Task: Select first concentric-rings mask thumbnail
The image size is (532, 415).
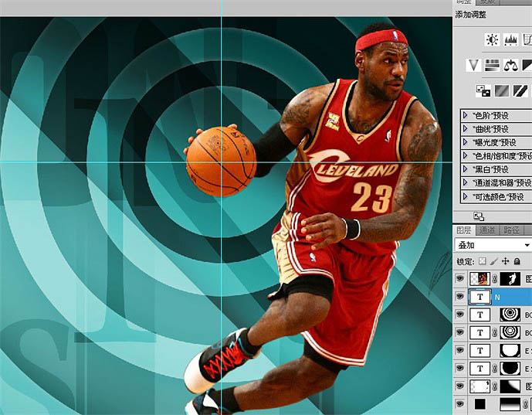Action: click(510, 315)
